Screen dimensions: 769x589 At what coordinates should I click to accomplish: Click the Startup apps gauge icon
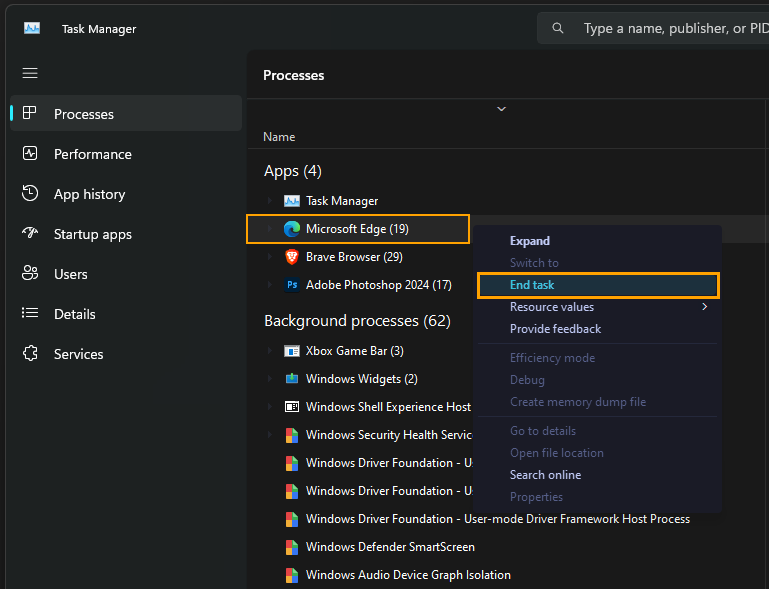point(30,233)
